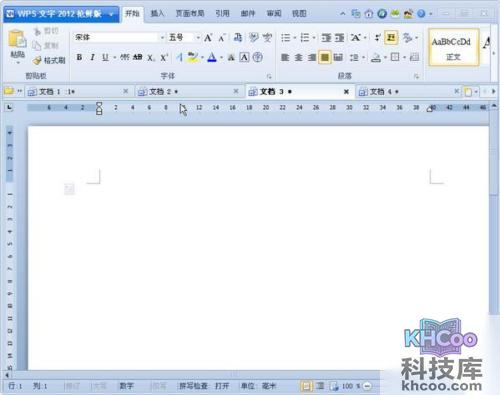Increase font size with the large A
This screenshot has height=395, width=500.
click(208, 38)
